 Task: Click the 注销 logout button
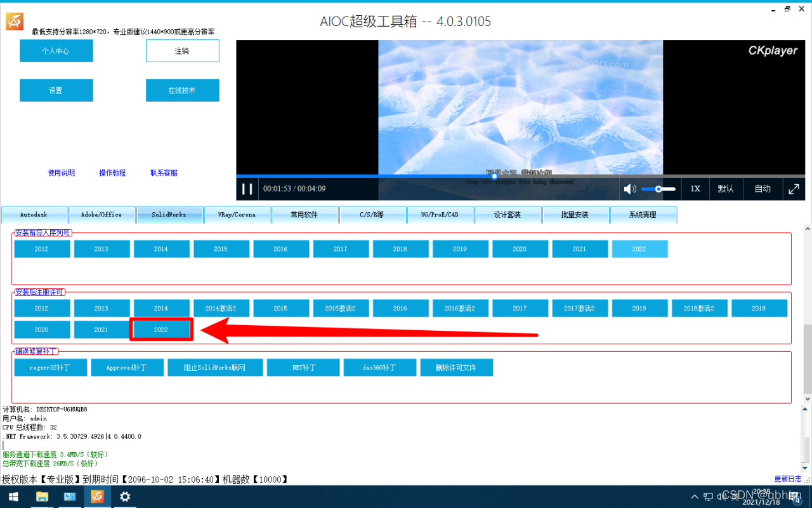tap(182, 51)
